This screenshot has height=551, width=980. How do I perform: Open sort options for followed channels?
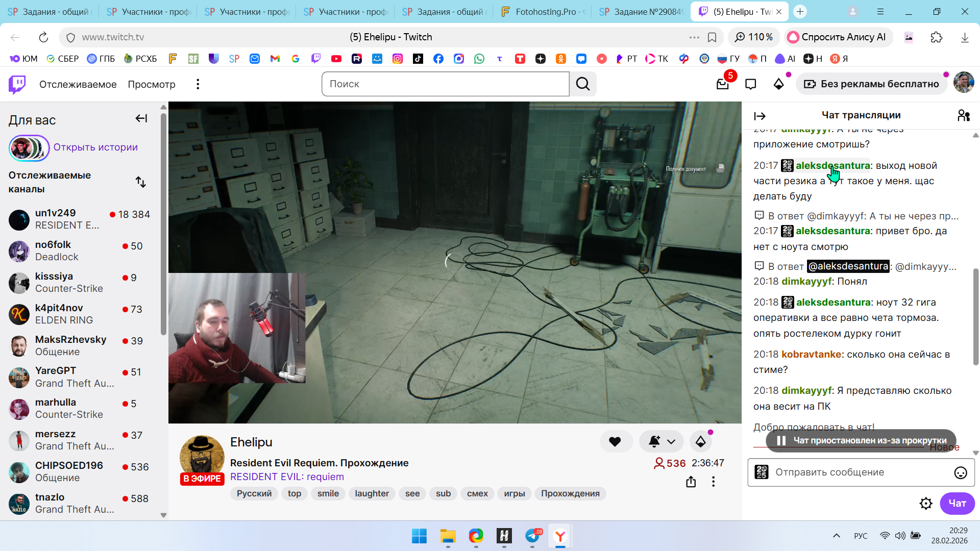(141, 182)
